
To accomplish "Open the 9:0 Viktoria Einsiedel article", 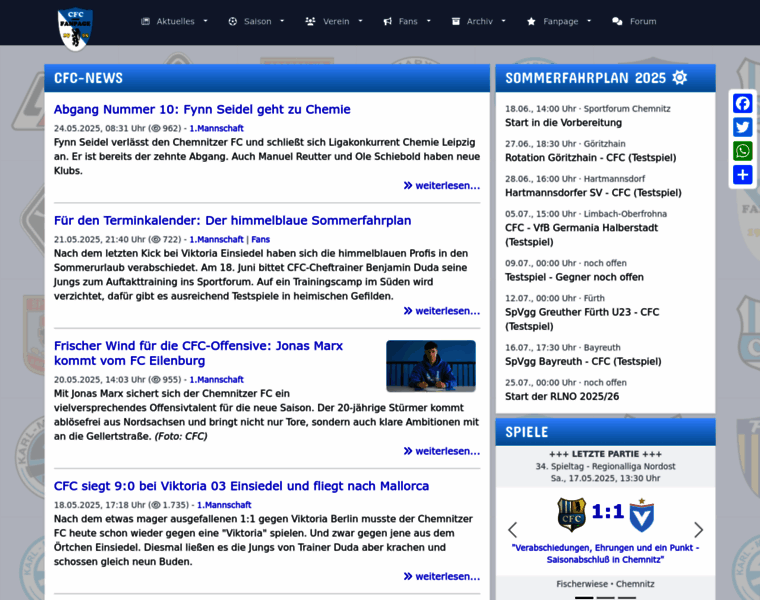I will tap(241, 486).
